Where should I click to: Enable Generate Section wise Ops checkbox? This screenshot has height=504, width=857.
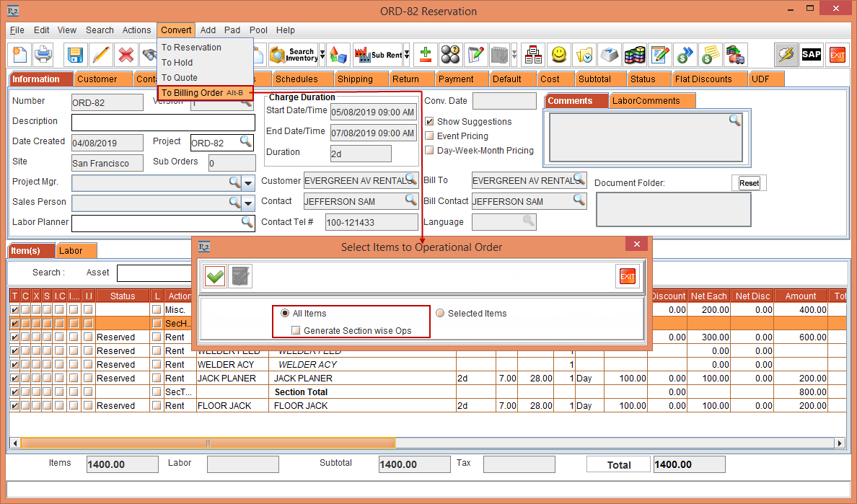296,331
